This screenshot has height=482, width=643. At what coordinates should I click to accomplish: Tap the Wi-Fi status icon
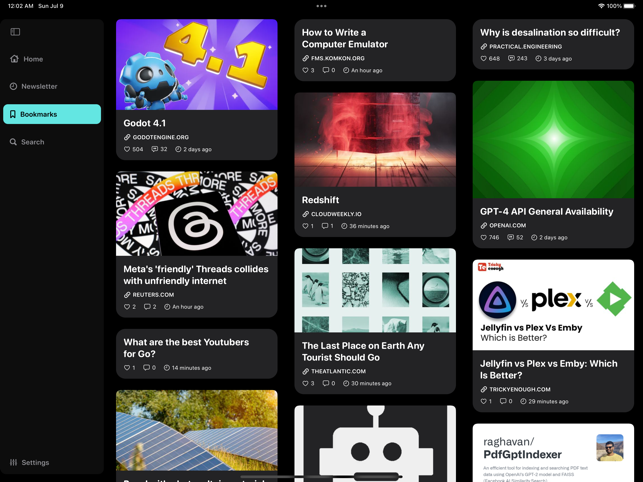(x=601, y=6)
